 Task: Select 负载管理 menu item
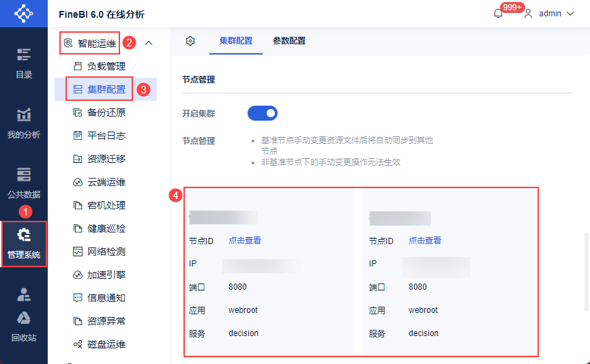(106, 67)
